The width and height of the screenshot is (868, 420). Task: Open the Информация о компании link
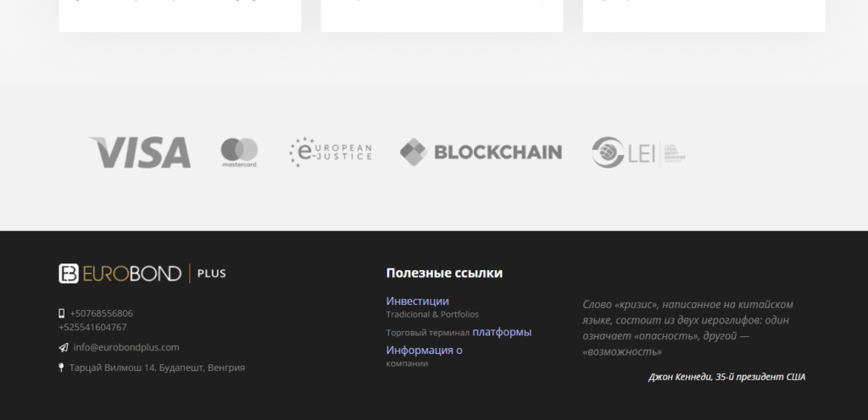coord(424,356)
